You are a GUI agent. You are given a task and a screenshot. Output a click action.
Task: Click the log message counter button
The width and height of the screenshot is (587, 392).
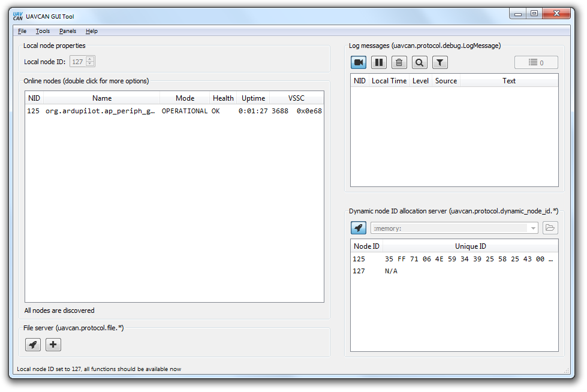pos(536,62)
